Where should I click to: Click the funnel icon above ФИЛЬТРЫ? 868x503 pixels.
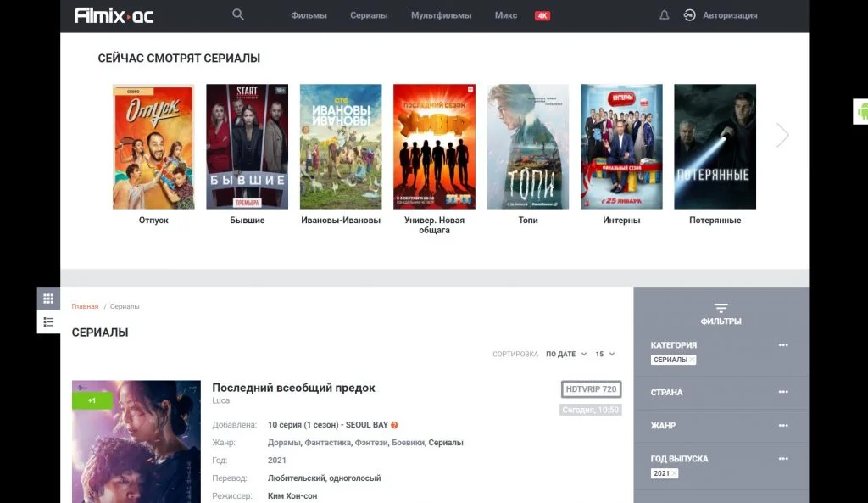(x=721, y=308)
